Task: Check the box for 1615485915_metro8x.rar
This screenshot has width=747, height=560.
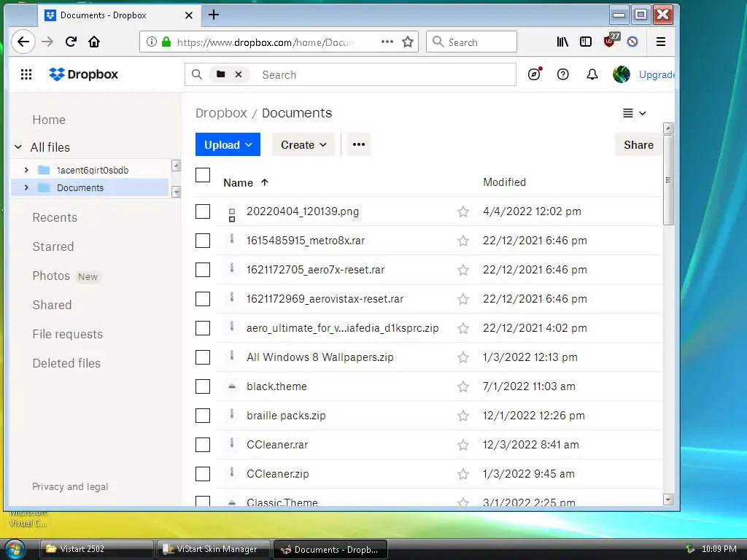Action: (x=203, y=241)
